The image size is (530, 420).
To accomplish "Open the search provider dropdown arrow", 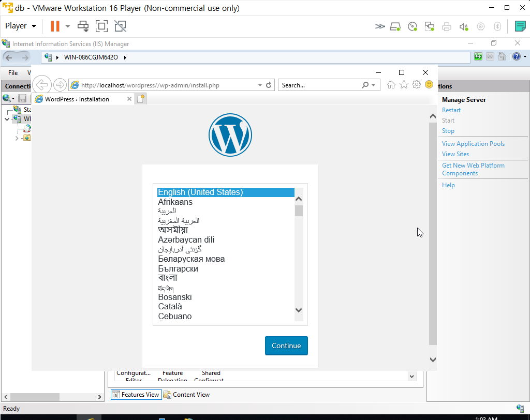I will coord(374,85).
